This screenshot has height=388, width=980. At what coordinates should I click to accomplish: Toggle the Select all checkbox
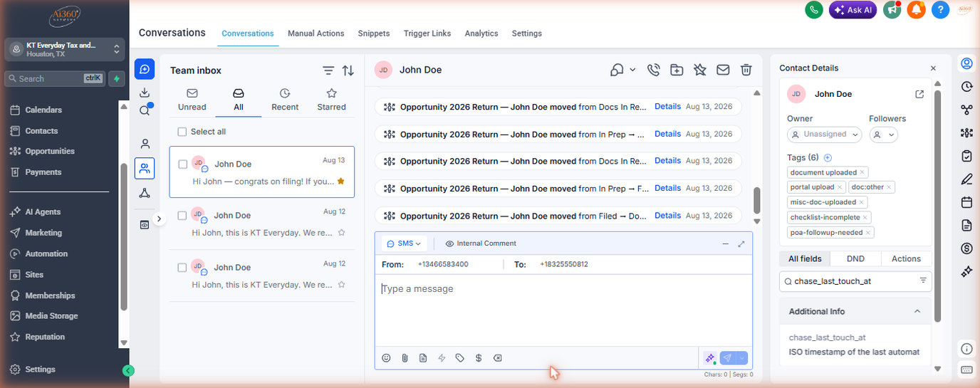[182, 132]
